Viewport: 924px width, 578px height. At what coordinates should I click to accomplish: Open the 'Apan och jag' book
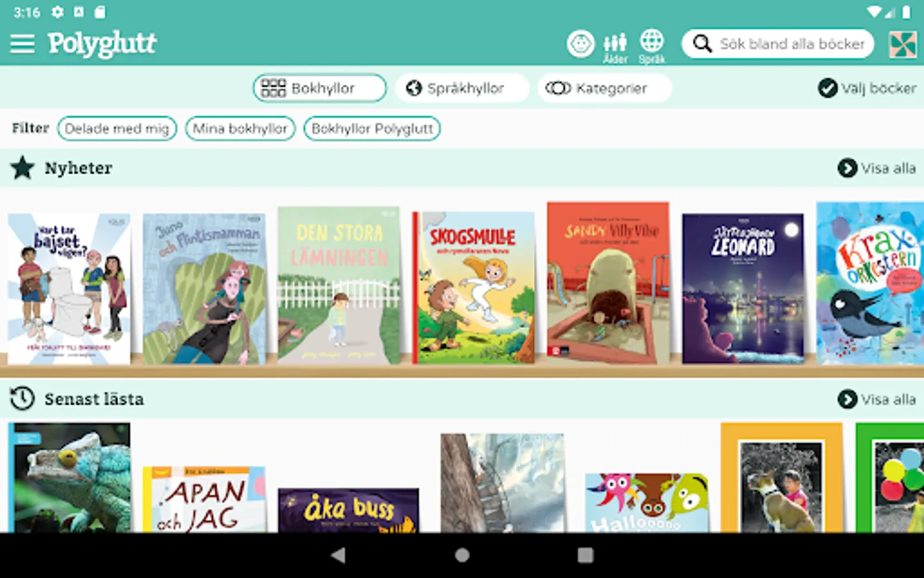coord(204,499)
